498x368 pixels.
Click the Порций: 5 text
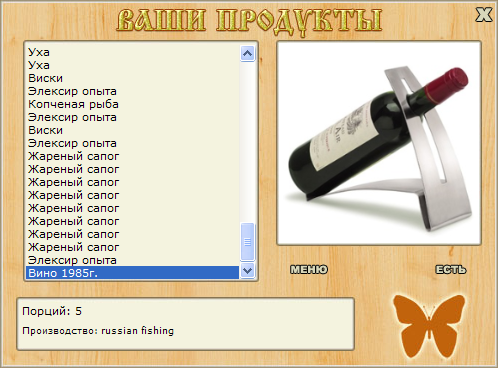pos(52,311)
